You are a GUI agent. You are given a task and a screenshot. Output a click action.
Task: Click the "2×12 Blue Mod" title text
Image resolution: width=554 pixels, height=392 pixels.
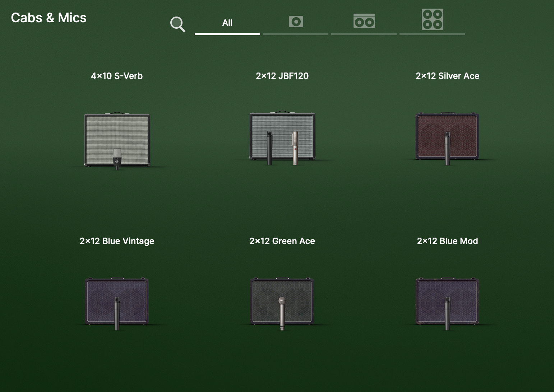(447, 241)
